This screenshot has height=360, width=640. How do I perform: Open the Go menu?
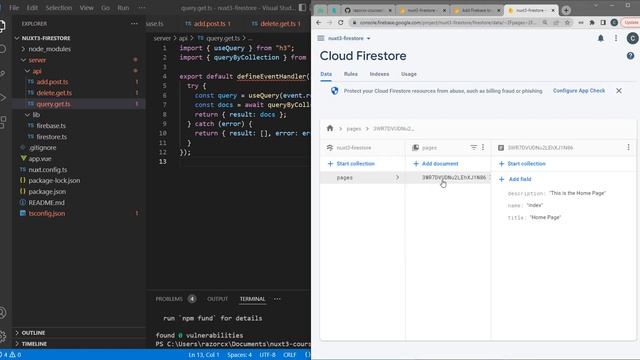click(105, 8)
